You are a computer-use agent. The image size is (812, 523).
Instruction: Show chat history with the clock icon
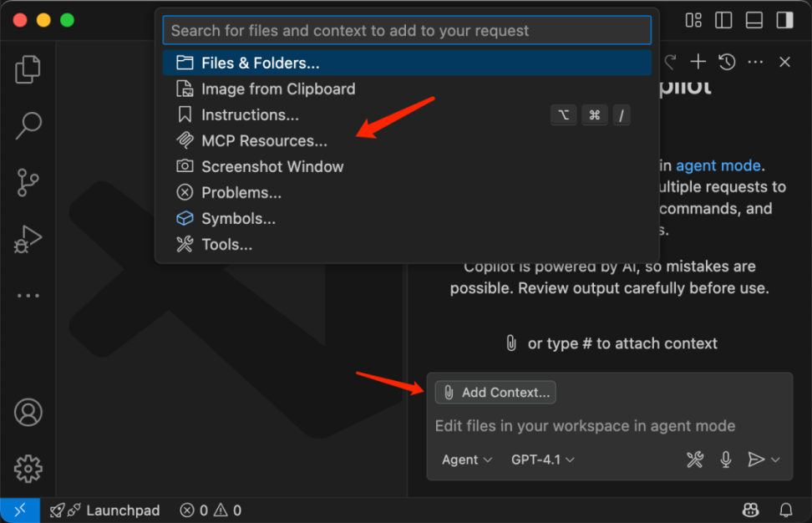[727, 62]
